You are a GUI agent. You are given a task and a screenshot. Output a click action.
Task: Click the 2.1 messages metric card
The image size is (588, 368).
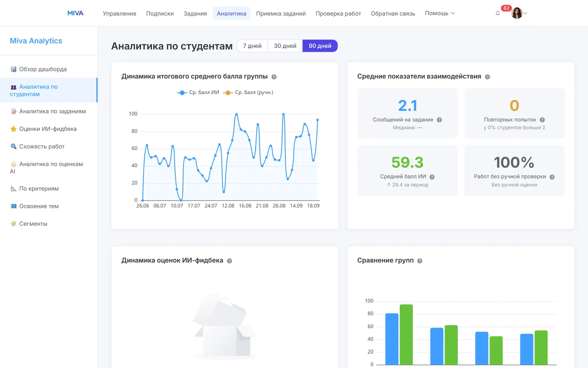[x=408, y=113]
